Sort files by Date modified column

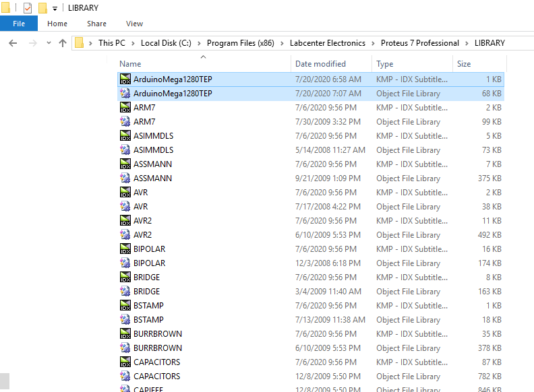click(320, 64)
